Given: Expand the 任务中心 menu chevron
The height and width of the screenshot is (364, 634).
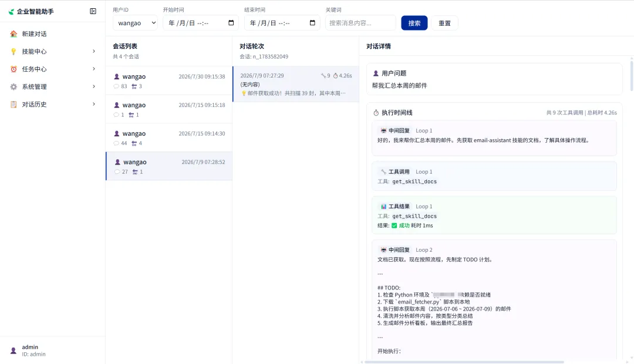Looking at the screenshot, I should pyautogui.click(x=94, y=69).
